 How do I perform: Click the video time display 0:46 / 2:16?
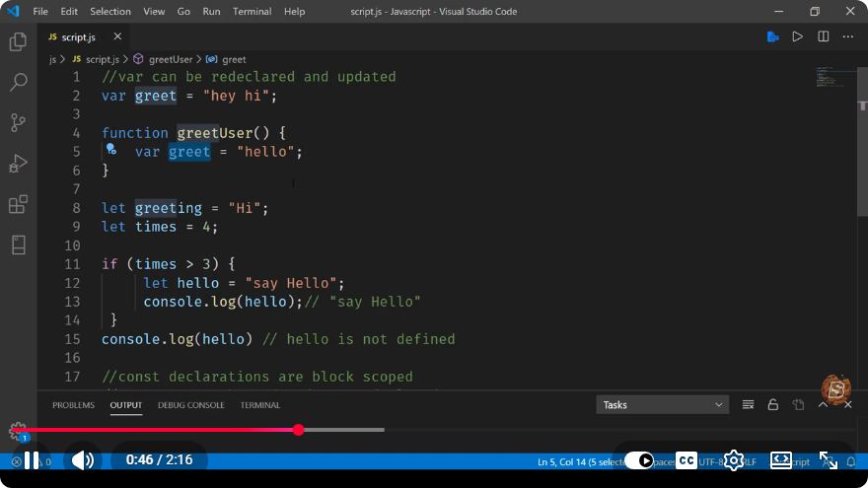[x=159, y=460]
